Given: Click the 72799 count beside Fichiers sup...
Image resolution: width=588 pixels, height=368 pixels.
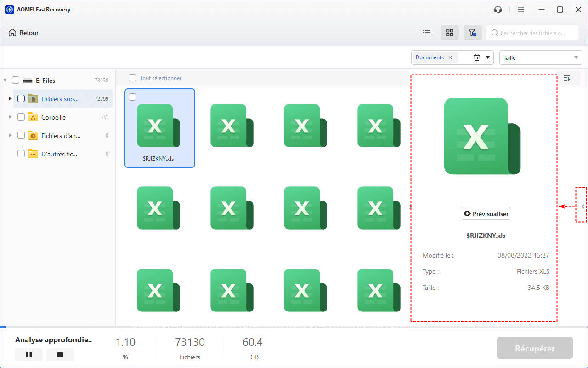Looking at the screenshot, I should pyautogui.click(x=101, y=98).
